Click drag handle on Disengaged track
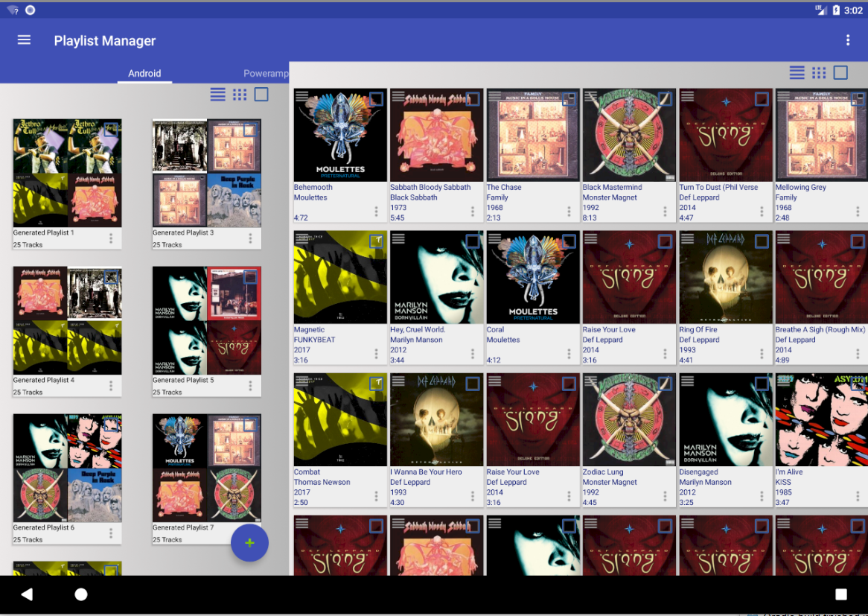868x616 pixels. pos(687,381)
